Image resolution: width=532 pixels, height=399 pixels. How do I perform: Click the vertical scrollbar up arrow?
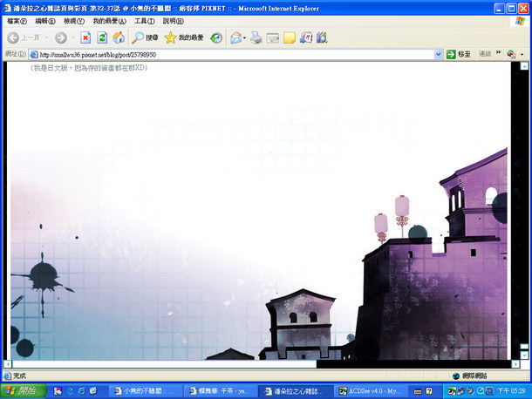click(524, 65)
